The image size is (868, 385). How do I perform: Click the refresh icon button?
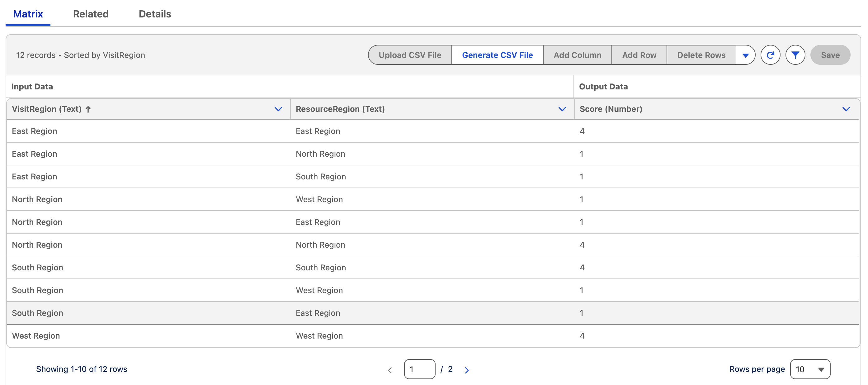click(x=770, y=55)
